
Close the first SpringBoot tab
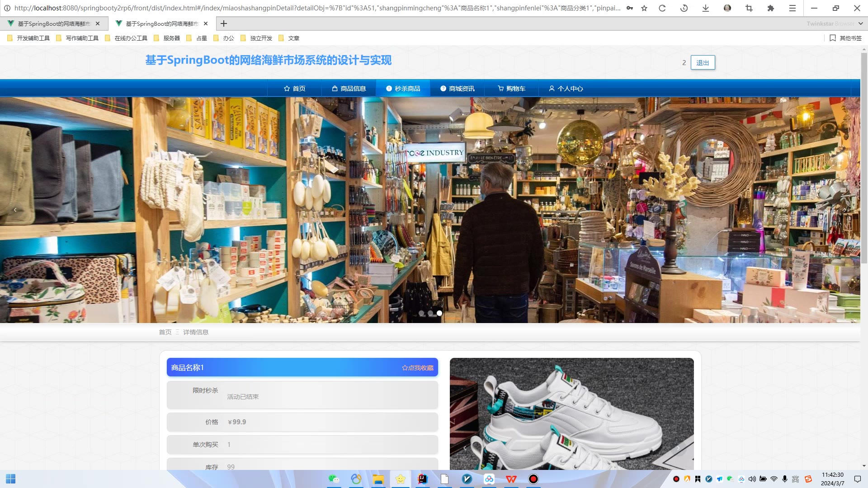[x=98, y=23]
